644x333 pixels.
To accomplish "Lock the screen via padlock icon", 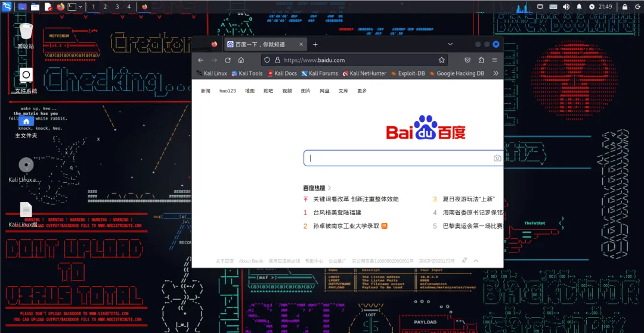I will click(624, 7).
